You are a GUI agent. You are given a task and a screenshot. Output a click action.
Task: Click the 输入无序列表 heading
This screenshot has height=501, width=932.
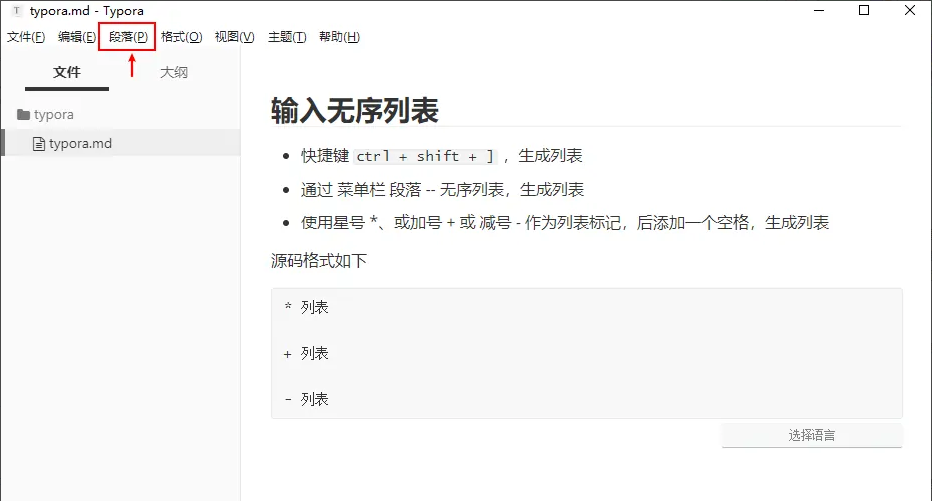355,111
